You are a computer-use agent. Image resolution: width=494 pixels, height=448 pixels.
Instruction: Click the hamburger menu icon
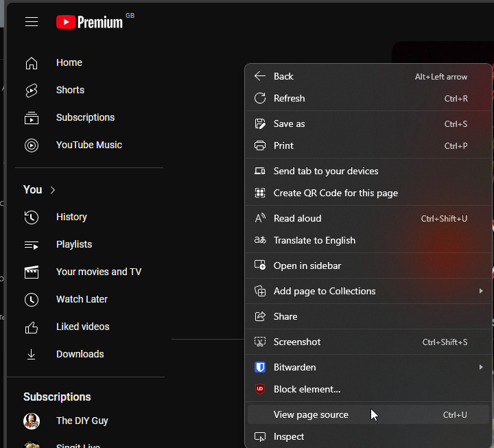32,22
